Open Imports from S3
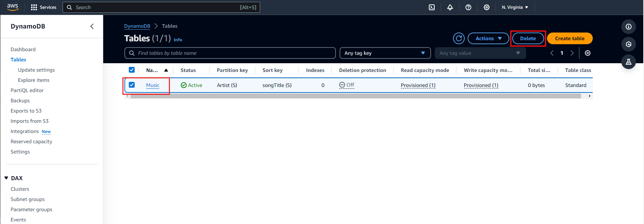The image size is (644, 224). [30, 121]
